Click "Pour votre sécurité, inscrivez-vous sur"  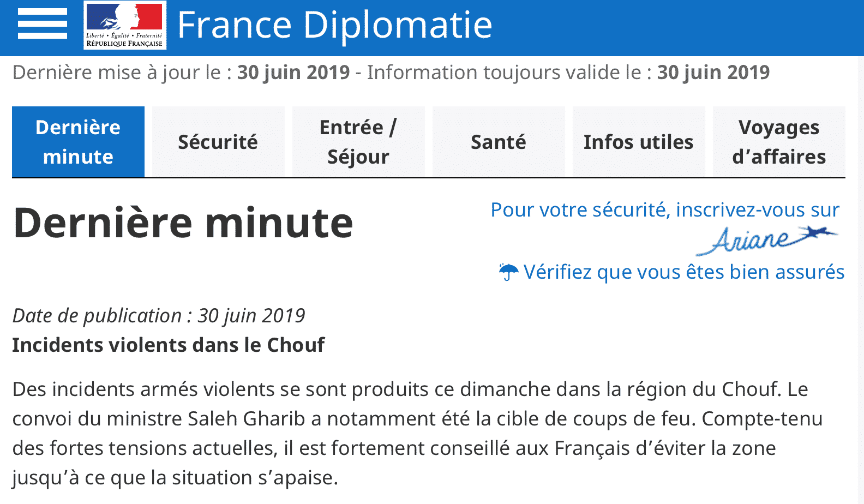tap(664, 209)
